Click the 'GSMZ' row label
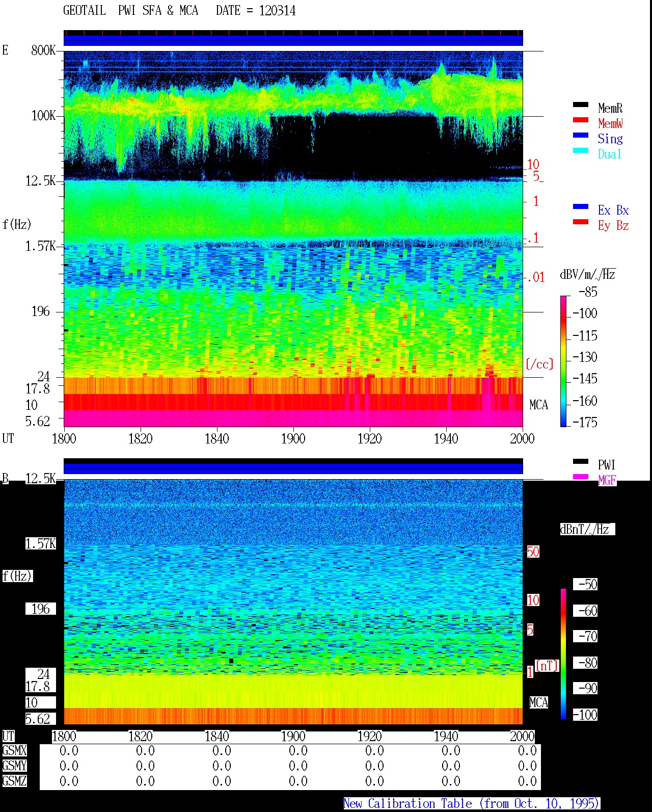The height and width of the screenshot is (812, 652). (x=14, y=781)
